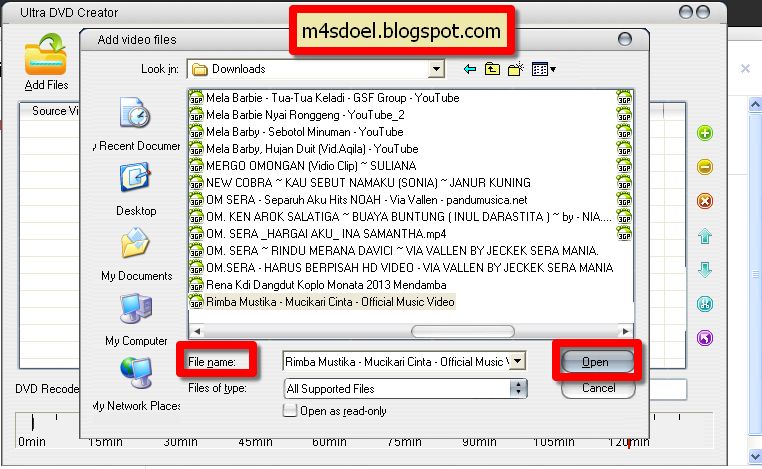762x469 pixels.
Task: Click the green plus add button
Action: (x=705, y=133)
